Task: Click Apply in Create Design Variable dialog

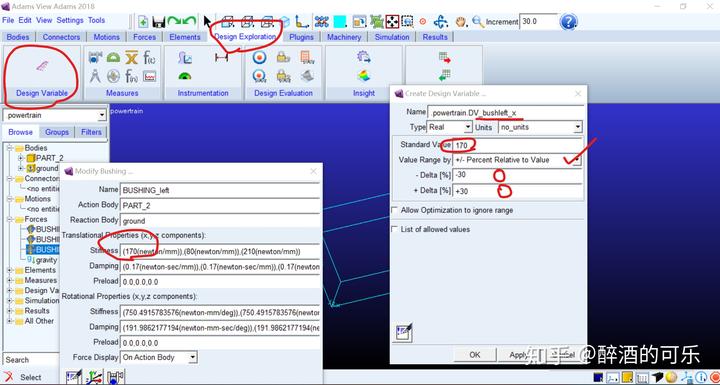Action: click(x=518, y=355)
